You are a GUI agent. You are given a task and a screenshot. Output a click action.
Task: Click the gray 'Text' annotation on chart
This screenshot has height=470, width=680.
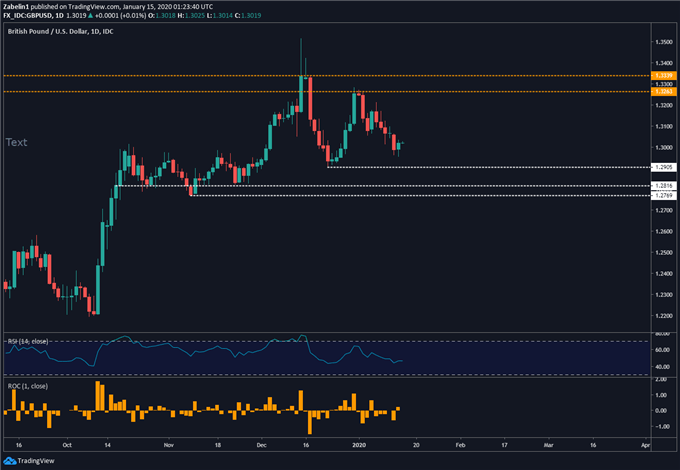(16, 142)
